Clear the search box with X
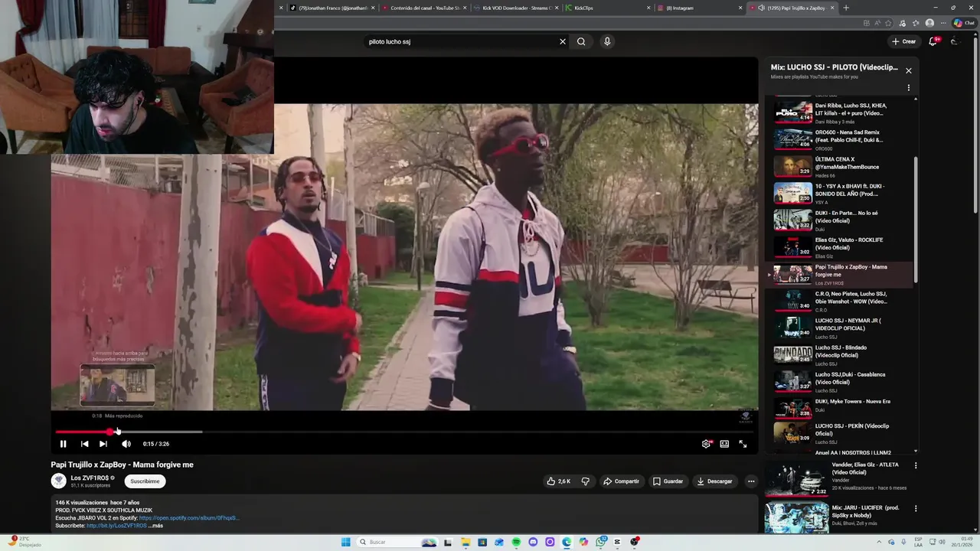This screenshot has width=980, height=551. [x=563, y=41]
